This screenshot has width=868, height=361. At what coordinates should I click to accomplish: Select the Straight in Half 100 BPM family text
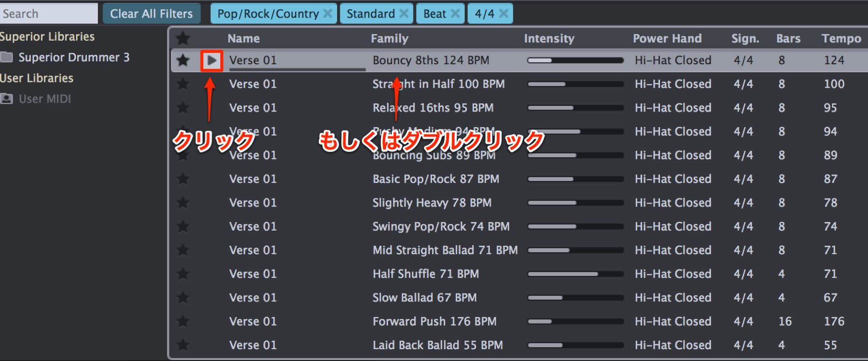point(438,84)
